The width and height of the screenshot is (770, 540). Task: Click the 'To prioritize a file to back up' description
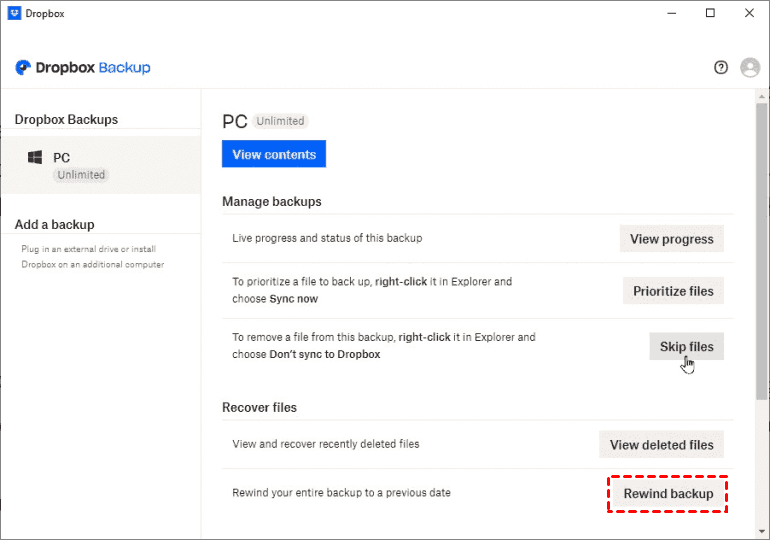click(372, 290)
